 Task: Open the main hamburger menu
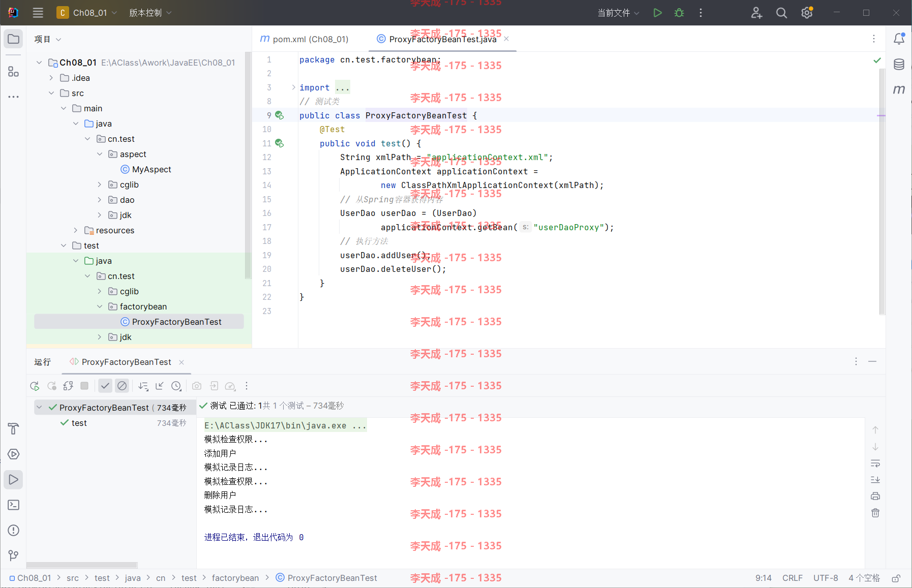[38, 13]
